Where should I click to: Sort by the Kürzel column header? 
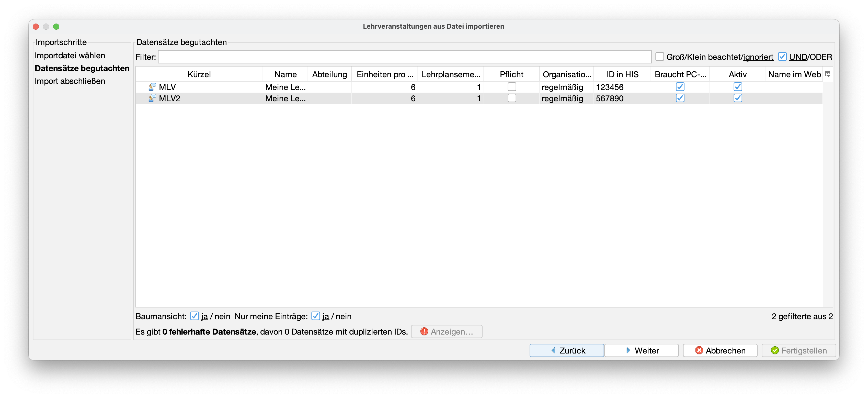[x=199, y=74]
